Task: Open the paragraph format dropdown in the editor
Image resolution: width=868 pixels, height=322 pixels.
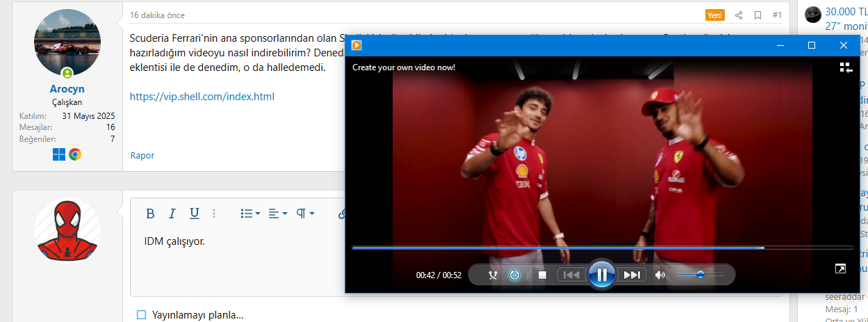Action: [x=306, y=213]
